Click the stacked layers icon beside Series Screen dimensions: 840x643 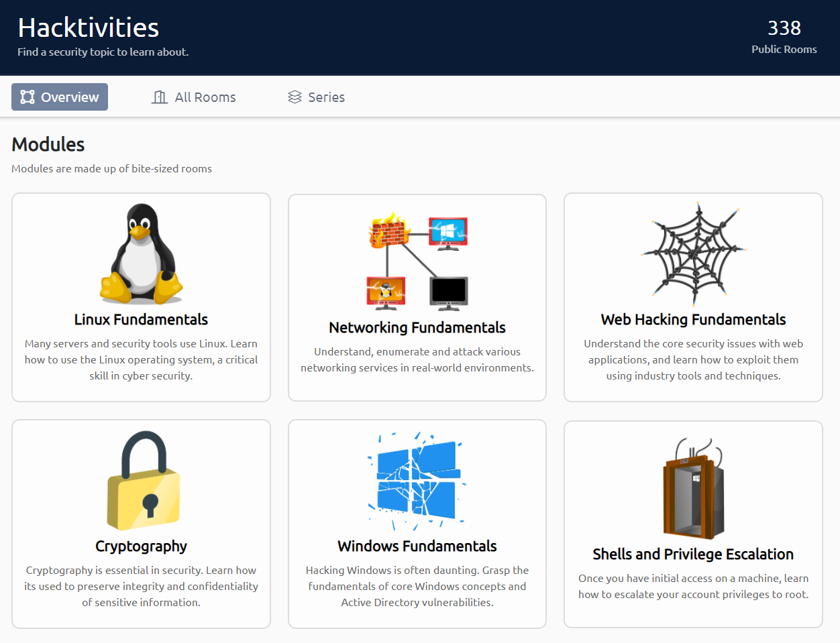click(x=294, y=97)
